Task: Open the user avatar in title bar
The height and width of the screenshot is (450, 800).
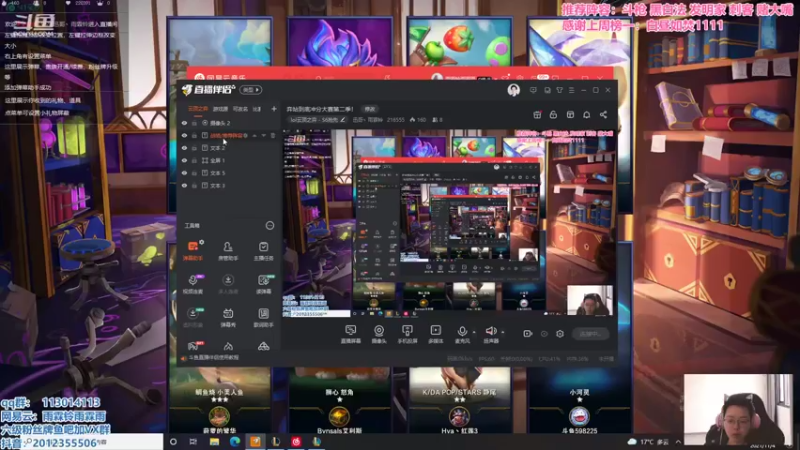Action: point(513,90)
